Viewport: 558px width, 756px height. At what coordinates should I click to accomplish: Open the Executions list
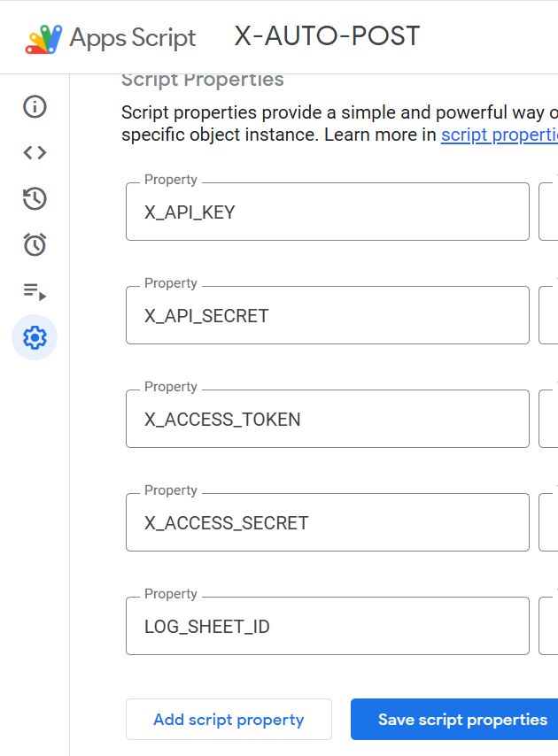[x=33, y=290]
